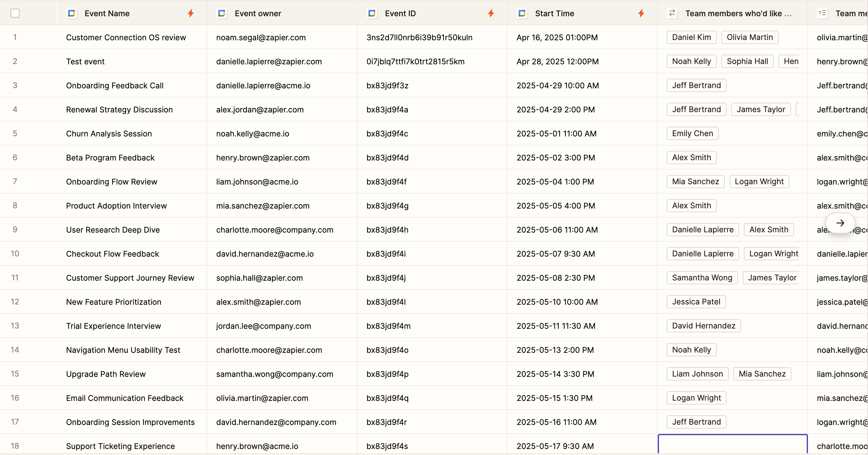The width and height of the screenshot is (868, 455).
Task: Click lightning bolt icon in Event ID column
Action: [x=491, y=14]
